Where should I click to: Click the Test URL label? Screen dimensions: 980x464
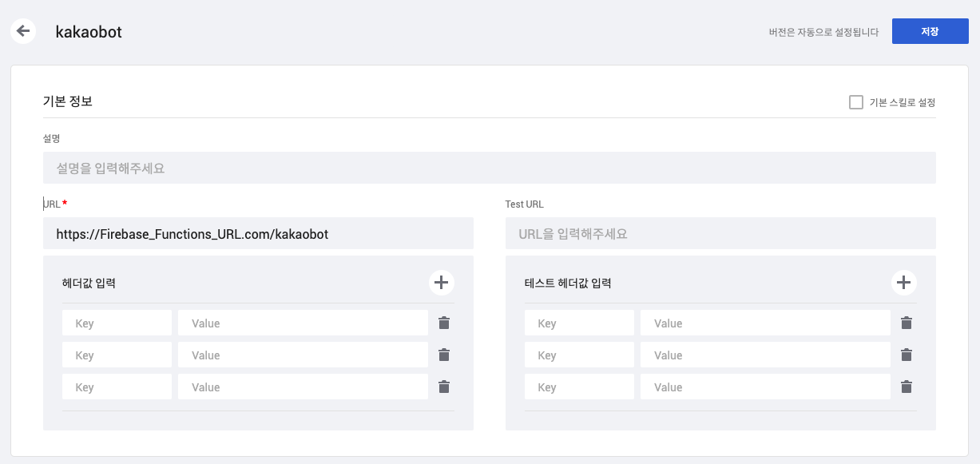point(525,204)
